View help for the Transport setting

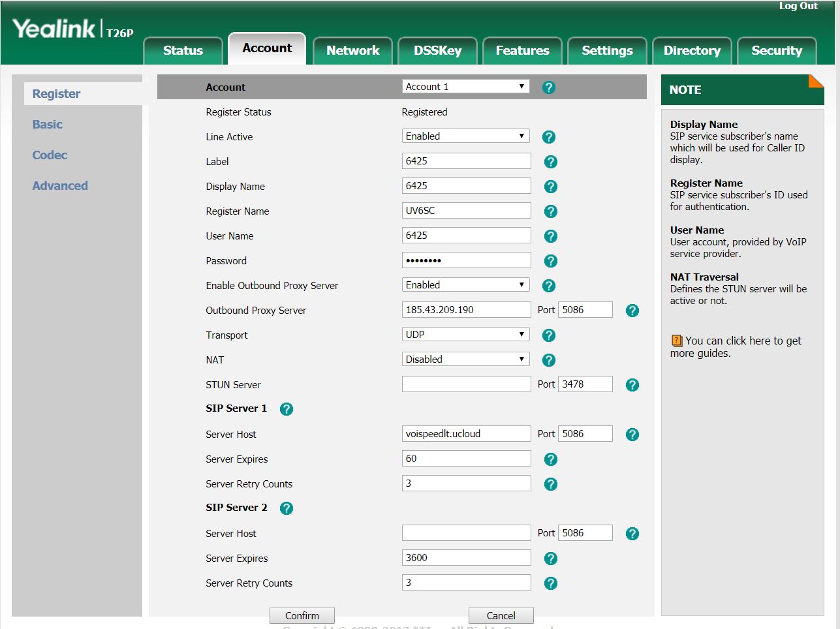coord(548,335)
